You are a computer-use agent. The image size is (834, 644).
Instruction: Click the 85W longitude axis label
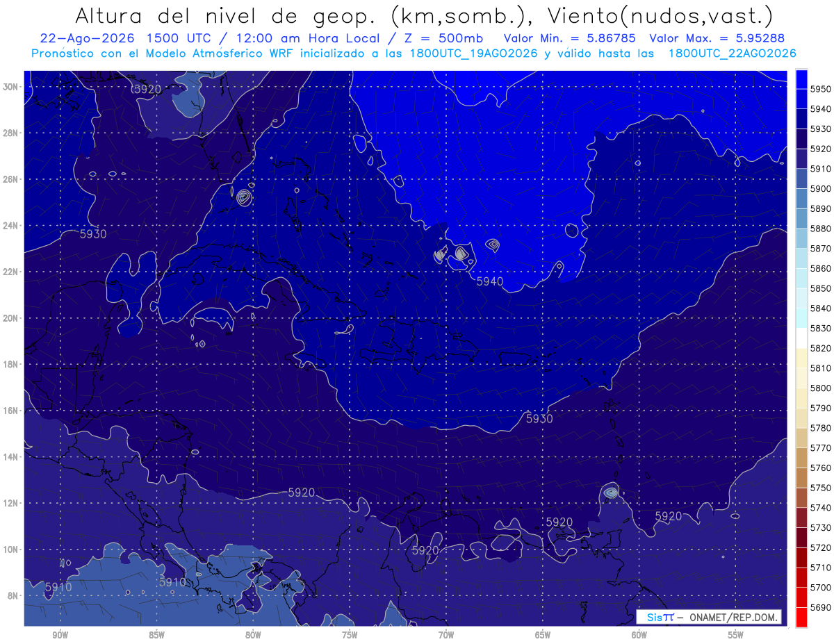tap(157, 635)
